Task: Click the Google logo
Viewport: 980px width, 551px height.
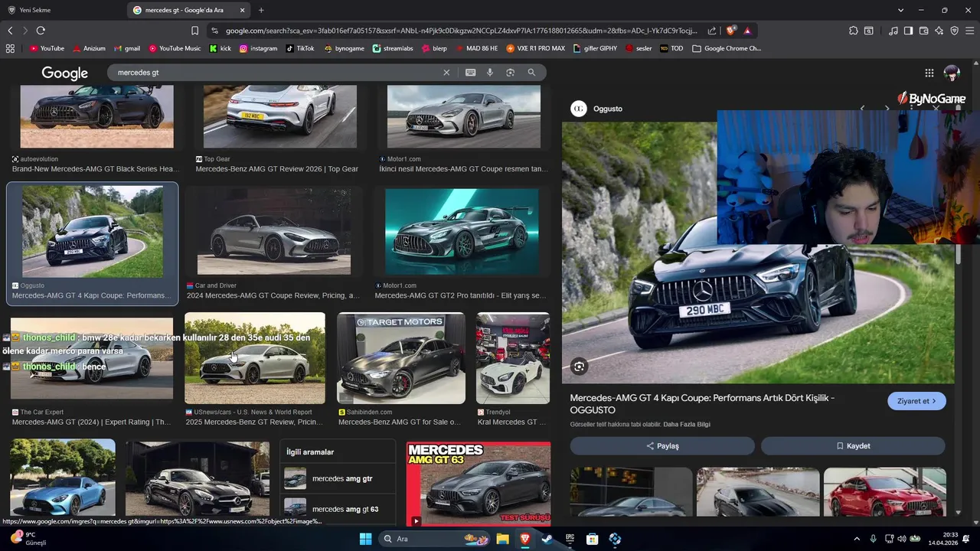Action: 65,73
